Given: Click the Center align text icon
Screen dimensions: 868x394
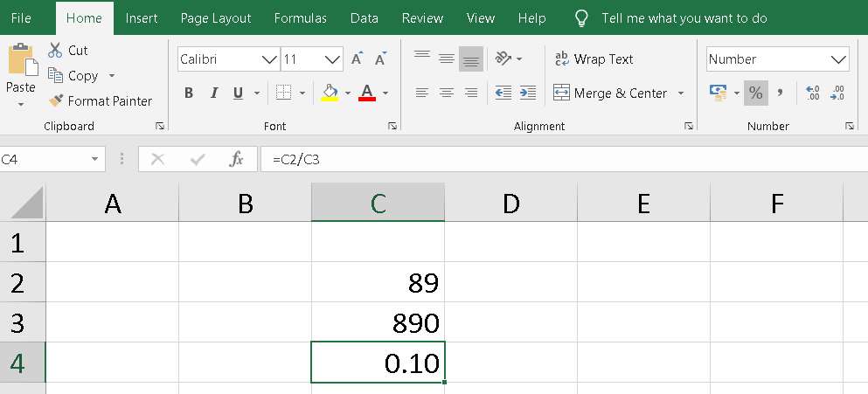Looking at the screenshot, I should coord(447,93).
